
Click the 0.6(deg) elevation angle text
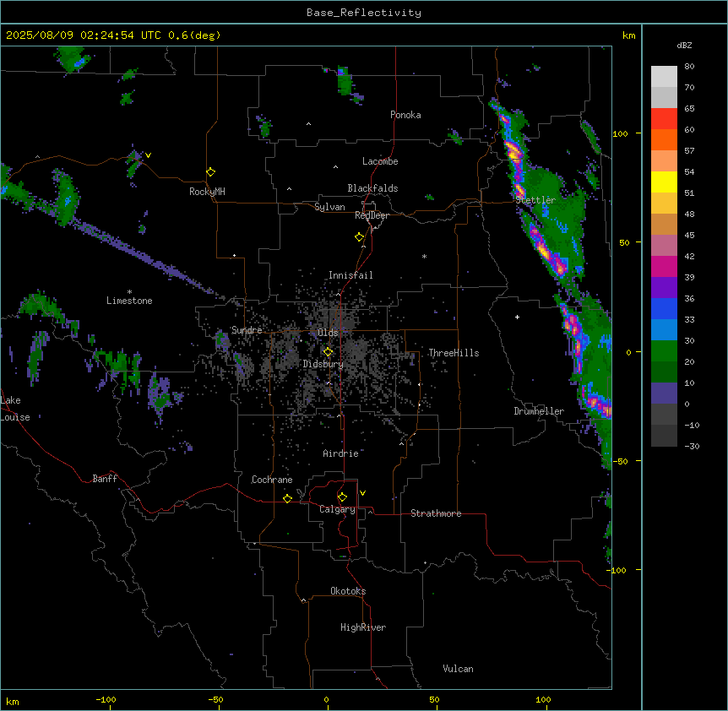coord(194,35)
